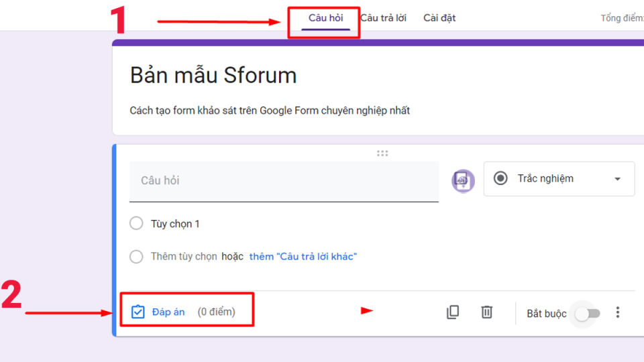The height and width of the screenshot is (362, 644).
Task: Click the (0 điểm) points label
Action: [x=217, y=312]
